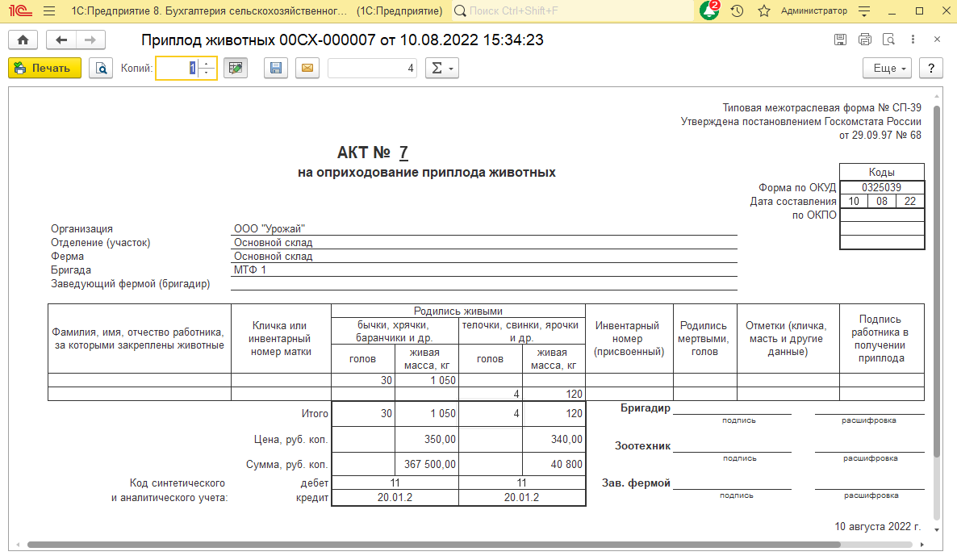Click the printer icon in form header

point(865,40)
